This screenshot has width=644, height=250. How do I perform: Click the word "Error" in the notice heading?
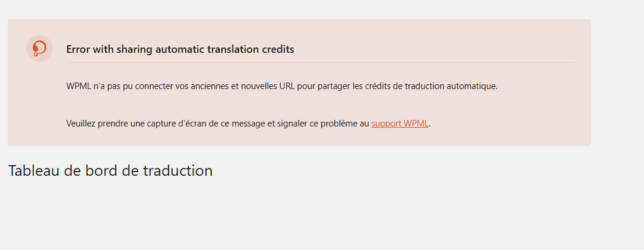(x=78, y=49)
